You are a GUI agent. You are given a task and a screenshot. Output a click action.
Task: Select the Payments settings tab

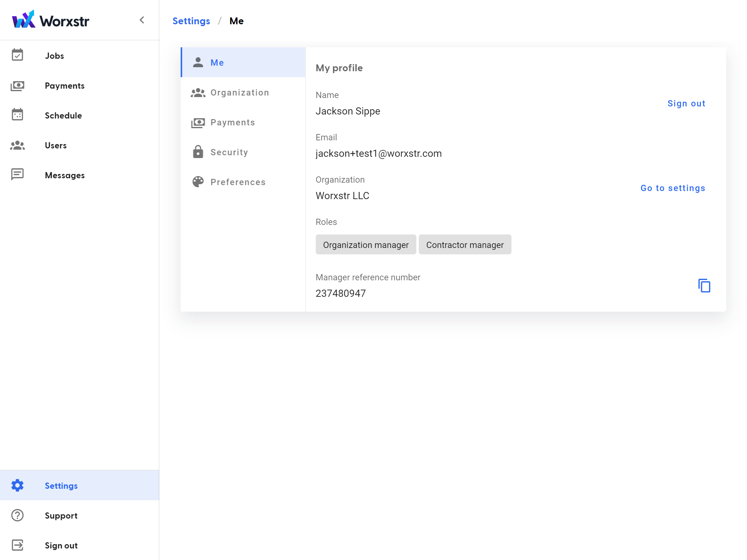click(232, 122)
